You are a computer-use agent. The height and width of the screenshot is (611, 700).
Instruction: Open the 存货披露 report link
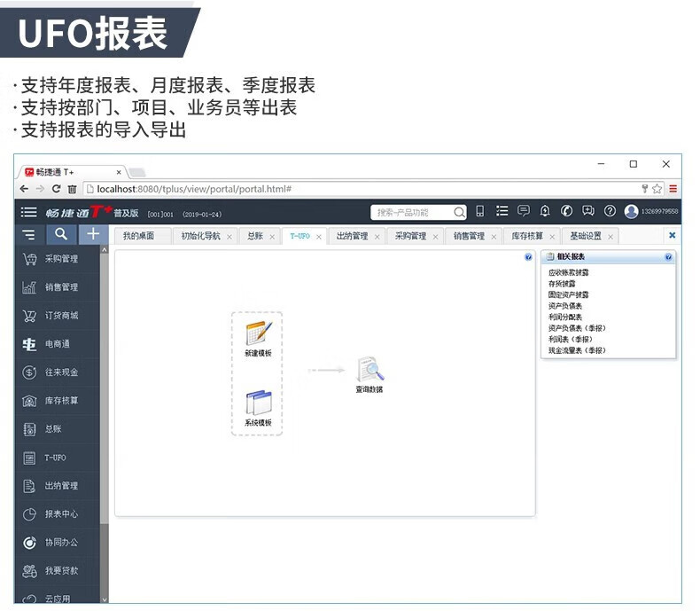point(562,284)
